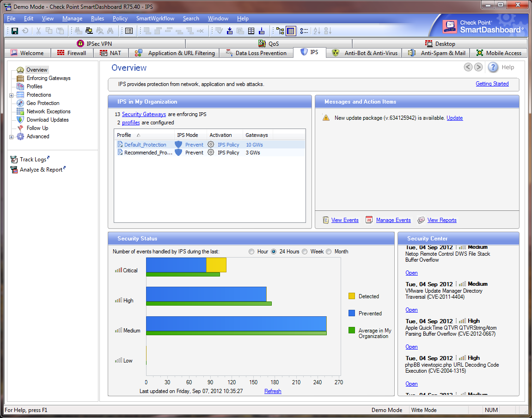Select the Week time range radio button
Screen dimensions: 532x418
pyautogui.click(x=305, y=252)
